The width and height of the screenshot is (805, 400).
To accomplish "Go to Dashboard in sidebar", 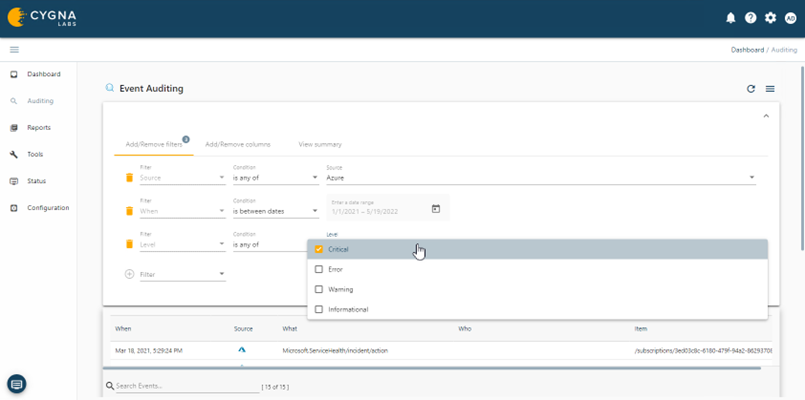I will [44, 74].
